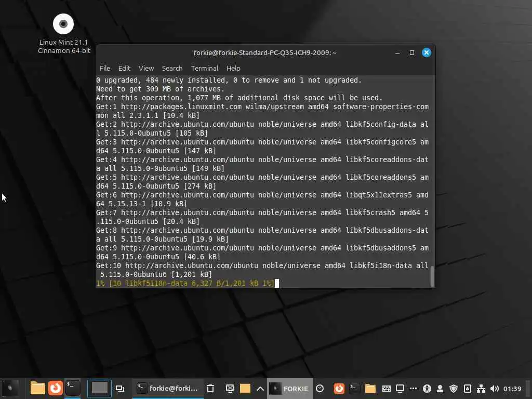Click the Get:6 libqt5x11extras5 line
The image size is (532, 399).
(262, 199)
